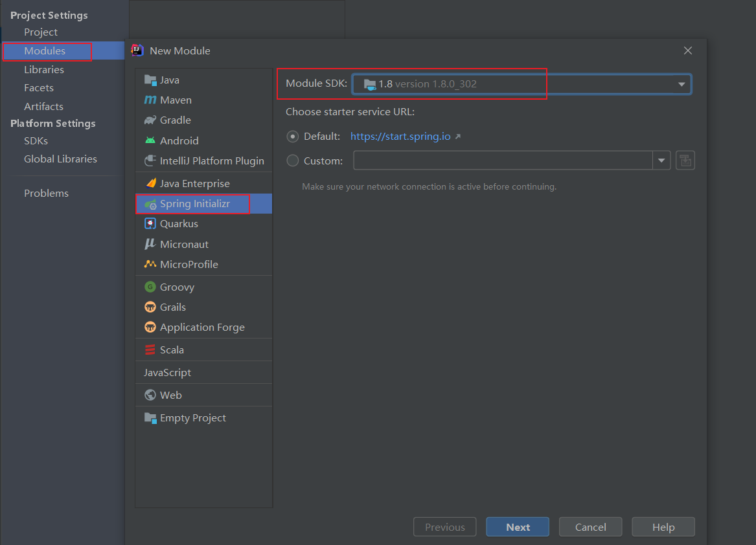The width and height of the screenshot is (756, 545).
Task: Open Libraries in Project Settings
Action: coord(44,69)
